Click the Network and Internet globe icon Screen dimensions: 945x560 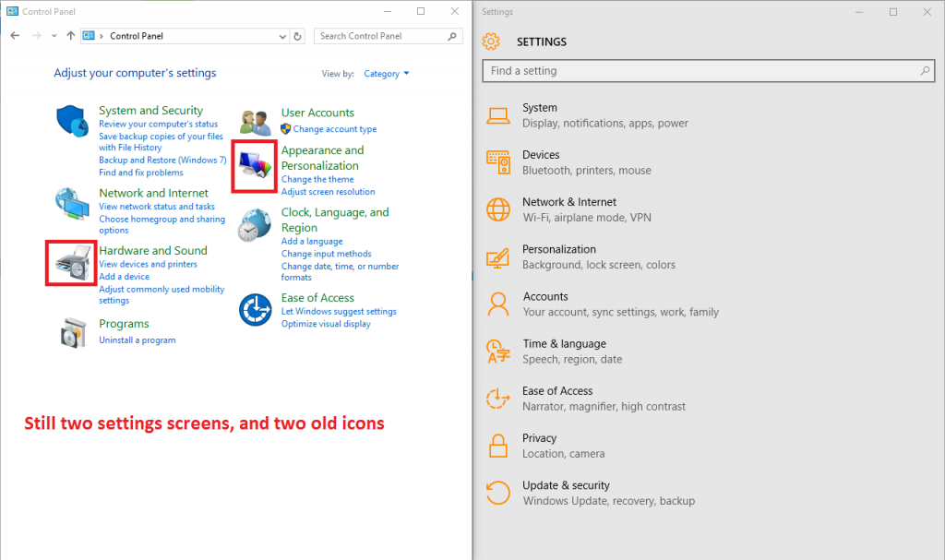72,204
